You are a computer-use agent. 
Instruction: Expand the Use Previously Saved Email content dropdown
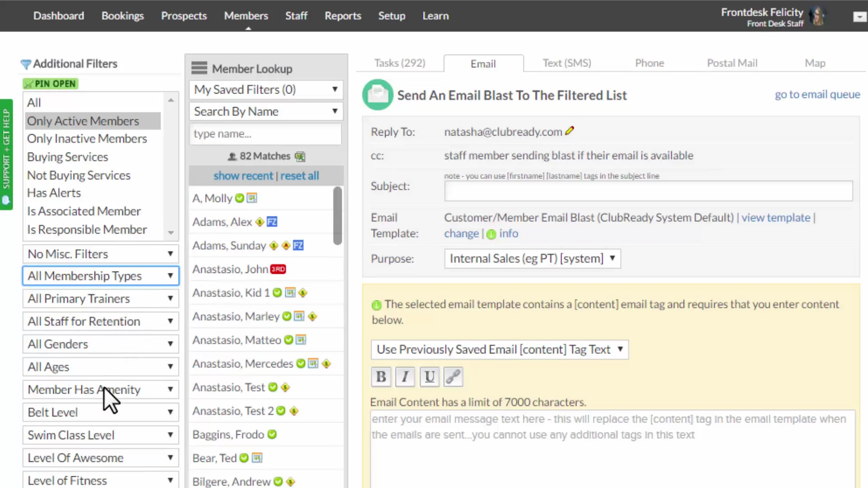tap(500, 349)
